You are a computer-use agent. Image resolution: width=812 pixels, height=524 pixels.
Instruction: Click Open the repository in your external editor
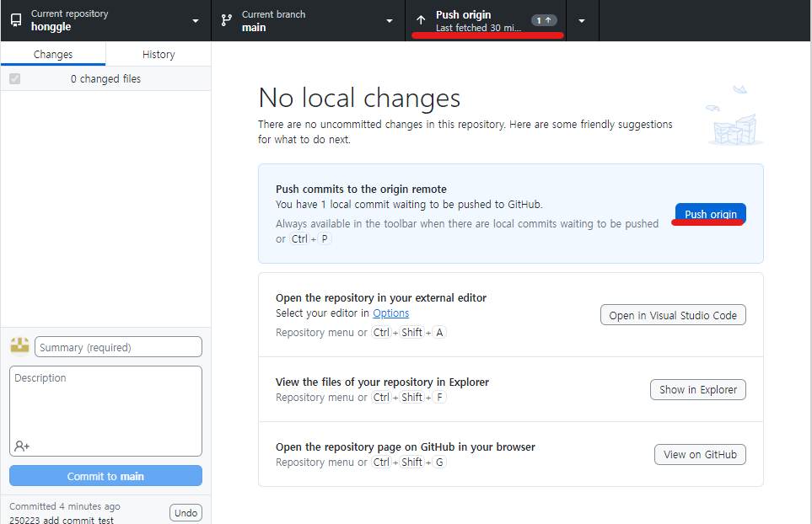tap(380, 297)
